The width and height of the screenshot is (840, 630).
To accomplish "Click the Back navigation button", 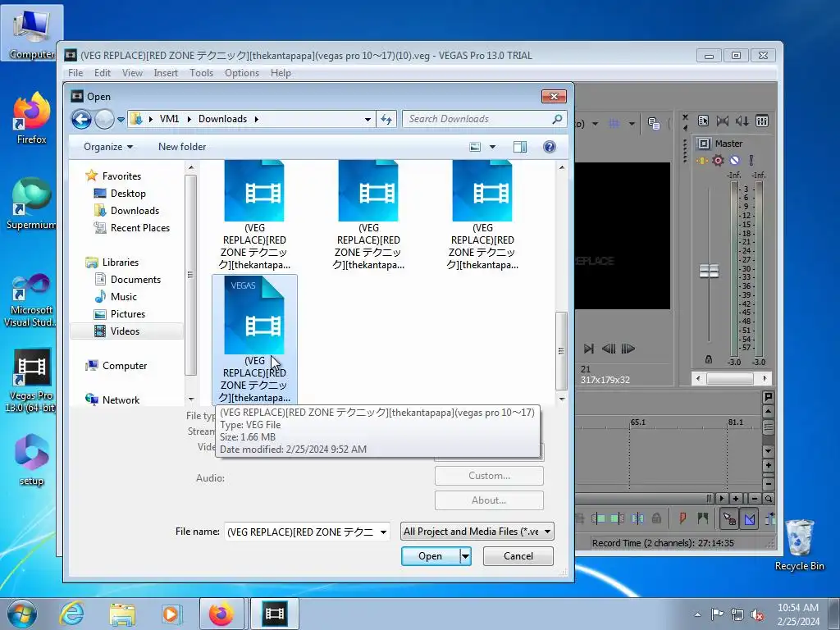I will pos(81,119).
